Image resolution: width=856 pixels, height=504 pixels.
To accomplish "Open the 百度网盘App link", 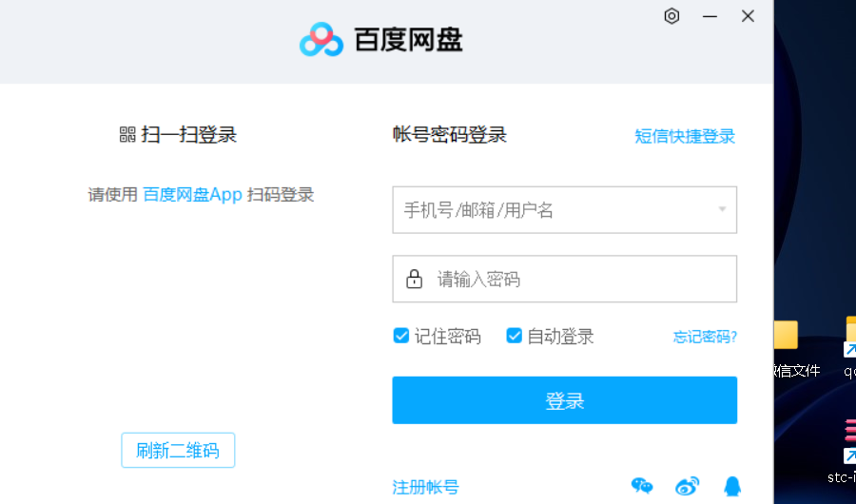I will pyautogui.click(x=192, y=194).
